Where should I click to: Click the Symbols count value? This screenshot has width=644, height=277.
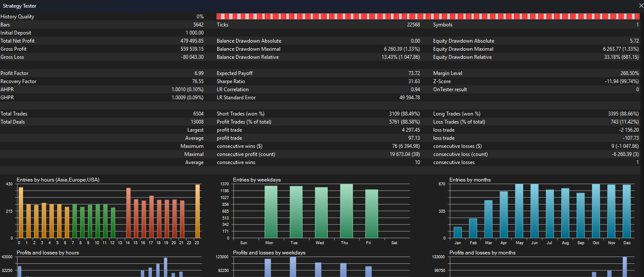click(x=637, y=24)
